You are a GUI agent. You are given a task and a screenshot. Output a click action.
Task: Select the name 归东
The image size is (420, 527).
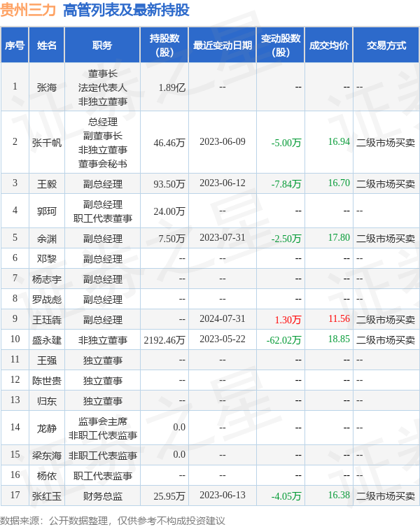click(47, 401)
